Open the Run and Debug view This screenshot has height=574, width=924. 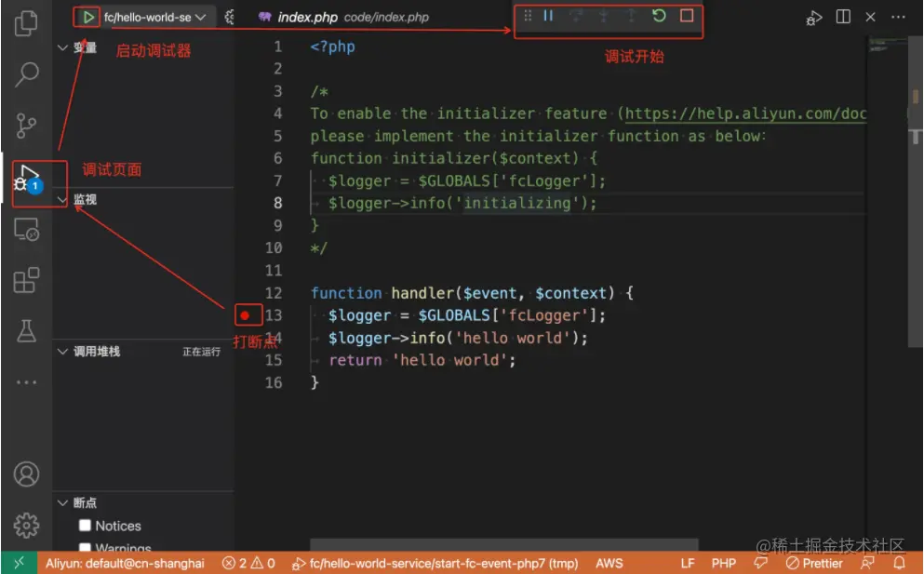tap(27, 180)
